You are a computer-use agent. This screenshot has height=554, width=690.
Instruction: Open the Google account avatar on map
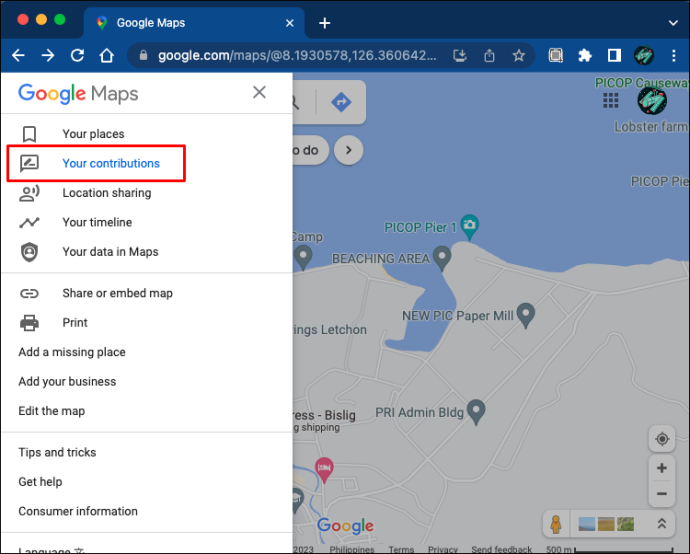click(x=652, y=100)
